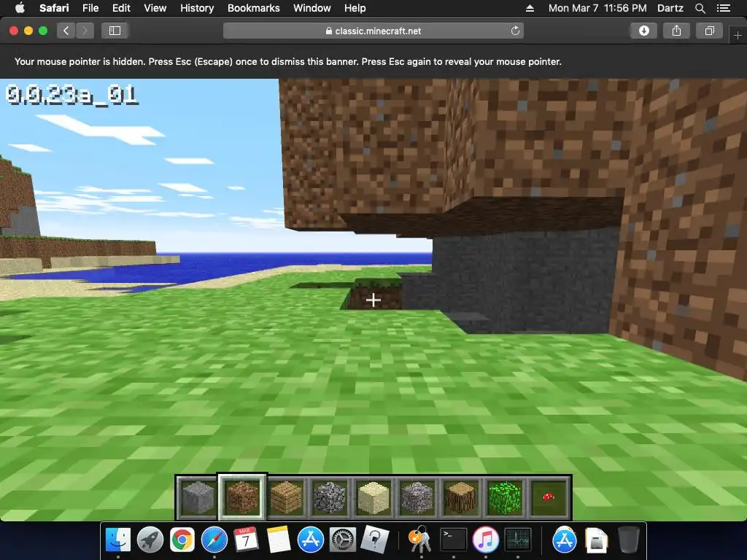This screenshot has width=747, height=560.
Task: Open the History menu
Action: coord(197,8)
